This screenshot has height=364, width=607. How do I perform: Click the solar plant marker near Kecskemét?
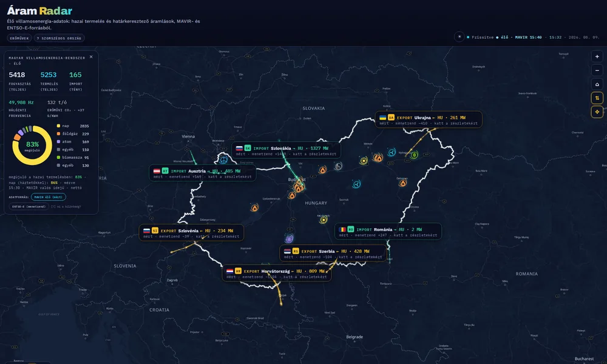click(324, 220)
